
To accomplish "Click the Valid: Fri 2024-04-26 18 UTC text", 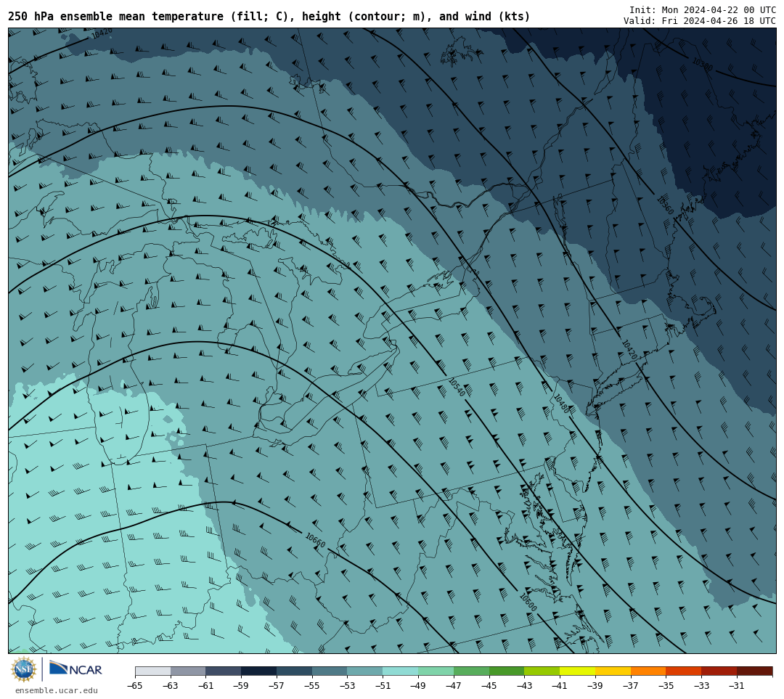I will click(700, 21).
